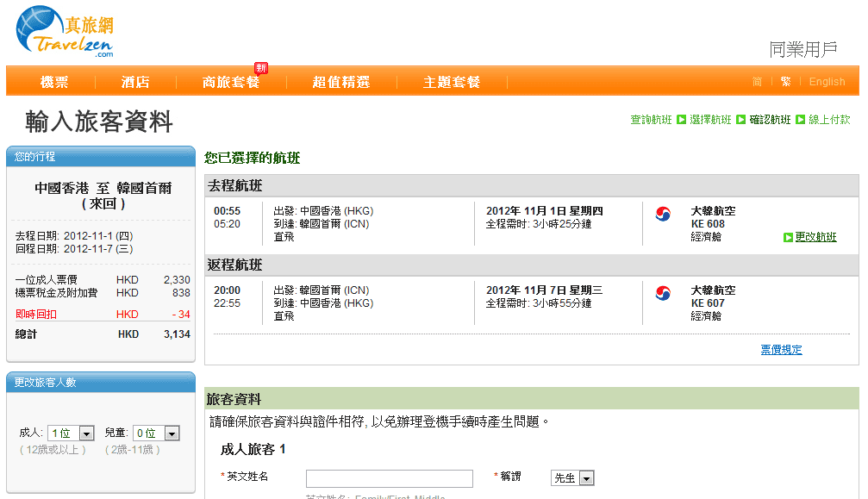Expand the 稱謂 title dropdown
The image size is (868, 499).
(x=573, y=478)
